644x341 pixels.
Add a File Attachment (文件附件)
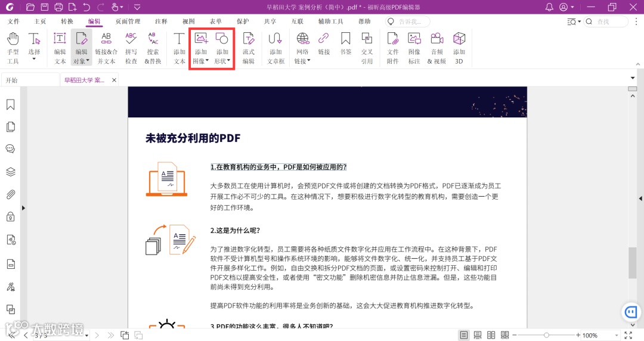pyautogui.click(x=392, y=48)
